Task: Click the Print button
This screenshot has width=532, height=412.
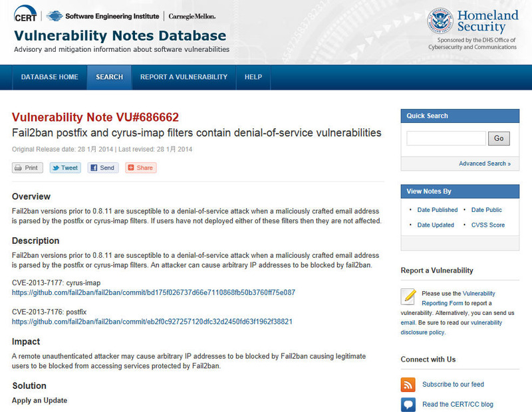Action: [27, 167]
